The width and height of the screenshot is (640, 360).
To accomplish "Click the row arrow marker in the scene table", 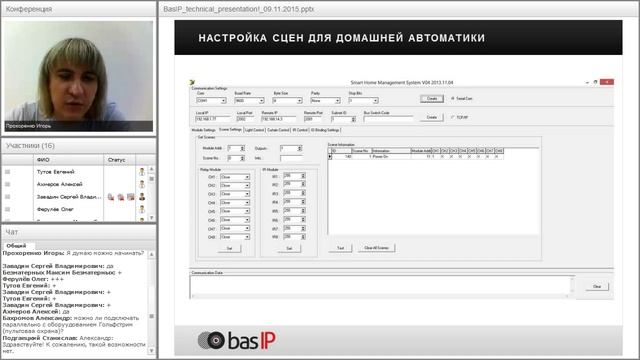I will pyautogui.click(x=330, y=156).
